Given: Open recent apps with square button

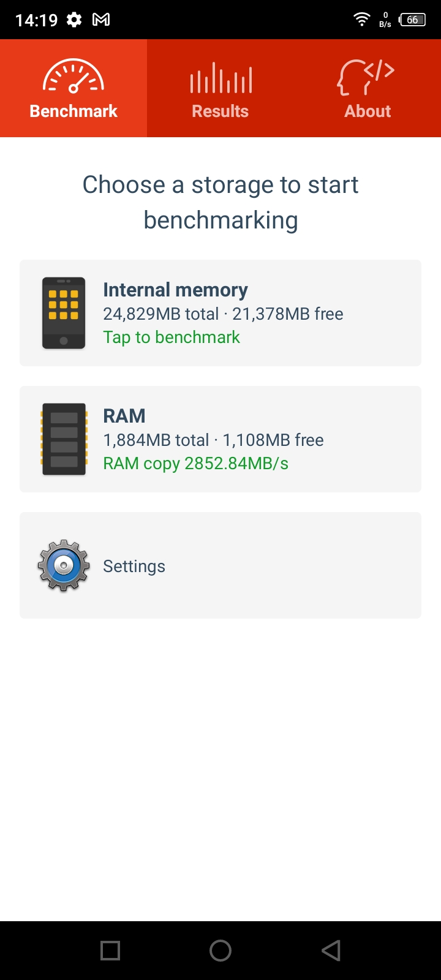Looking at the screenshot, I should click(110, 951).
